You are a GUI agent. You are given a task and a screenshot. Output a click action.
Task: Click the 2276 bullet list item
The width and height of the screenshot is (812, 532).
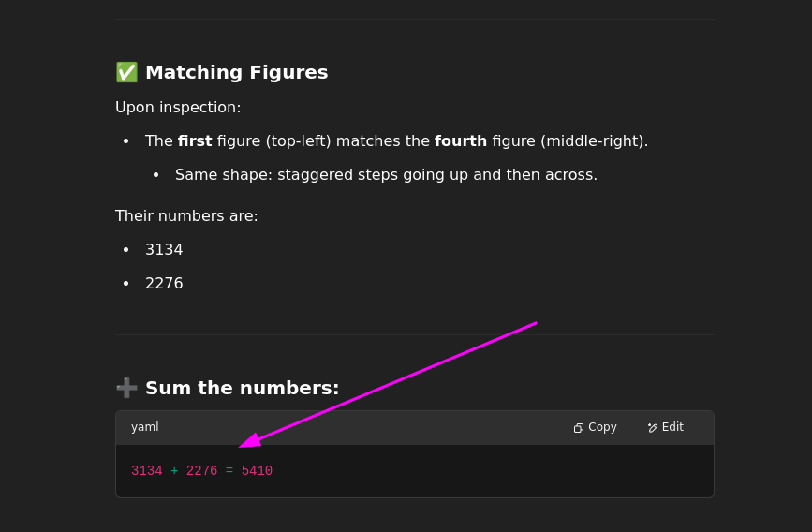(164, 284)
